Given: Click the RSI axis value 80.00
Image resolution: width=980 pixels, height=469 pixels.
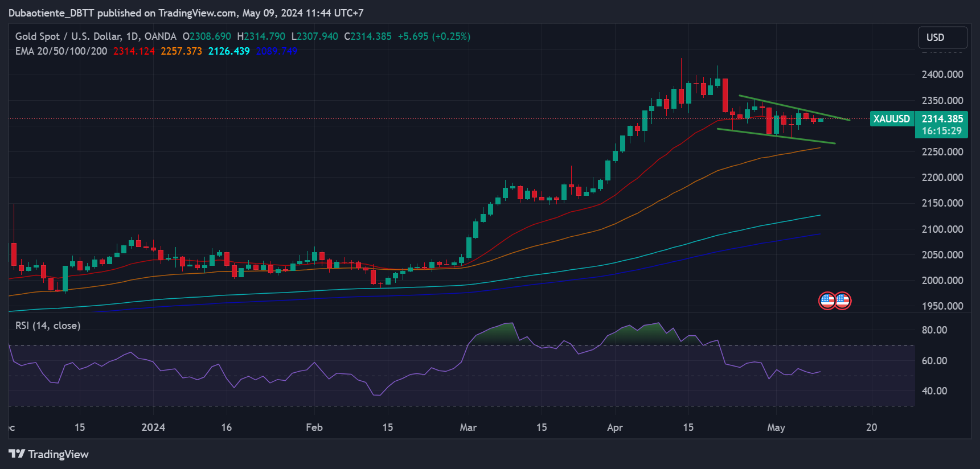Looking at the screenshot, I should coord(934,330).
